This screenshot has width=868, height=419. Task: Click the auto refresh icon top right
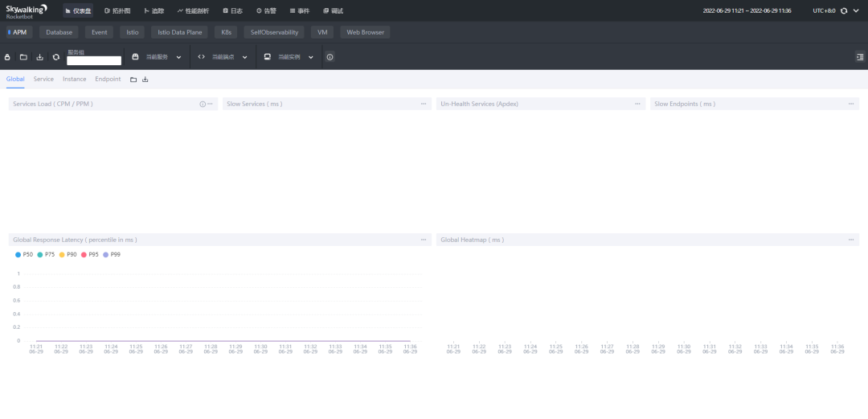(844, 10)
